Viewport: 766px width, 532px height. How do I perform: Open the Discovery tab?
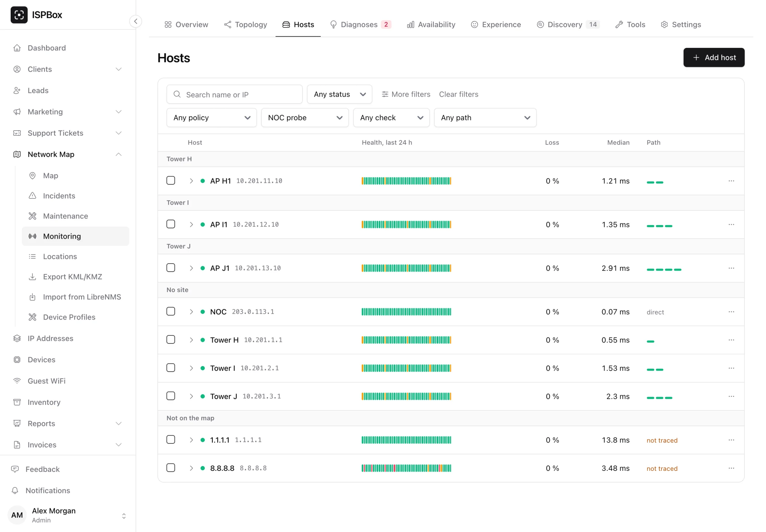[x=568, y=25]
